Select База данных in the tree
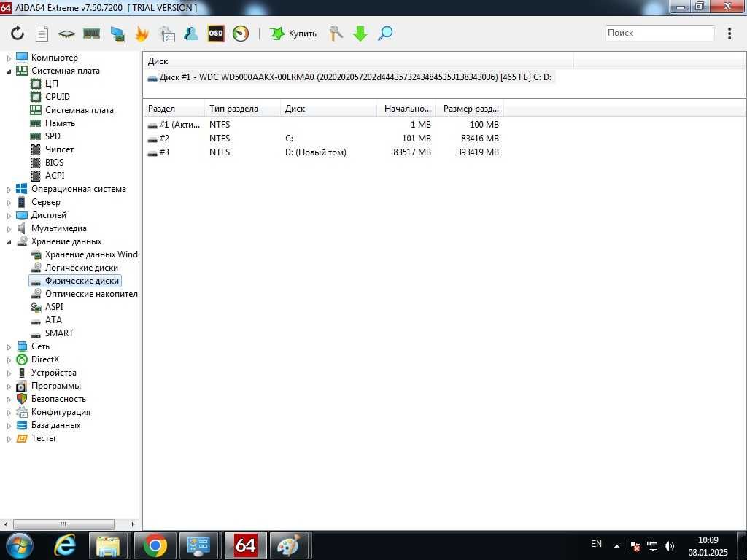The width and height of the screenshot is (747, 560). point(55,425)
